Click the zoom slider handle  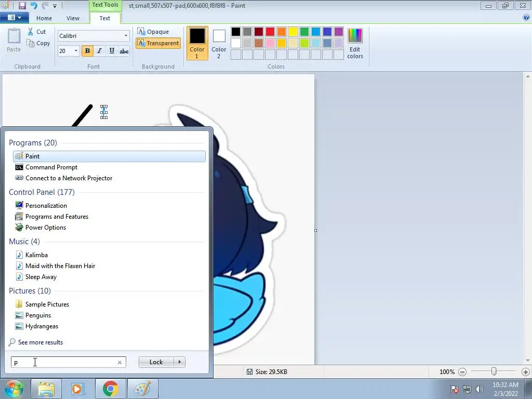[x=494, y=372]
